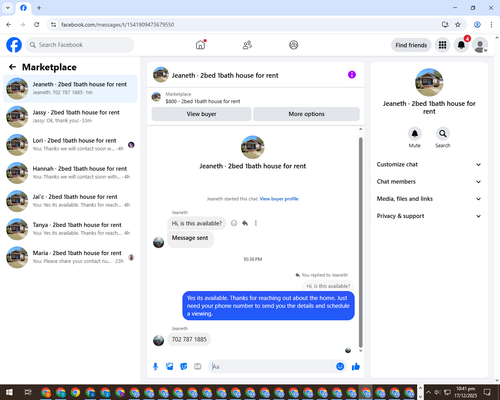Open more actions for the 'Hi, is this available?' message

(256, 223)
